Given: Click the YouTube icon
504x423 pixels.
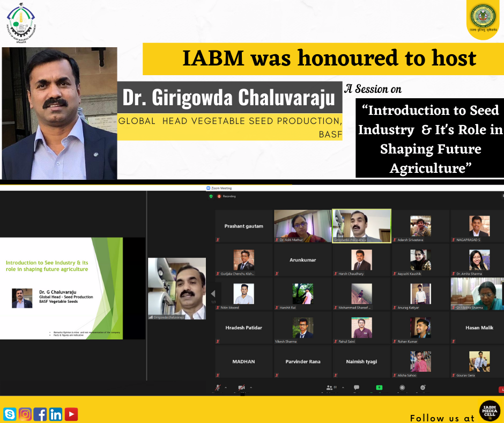Looking at the screenshot, I should [x=71, y=414].
